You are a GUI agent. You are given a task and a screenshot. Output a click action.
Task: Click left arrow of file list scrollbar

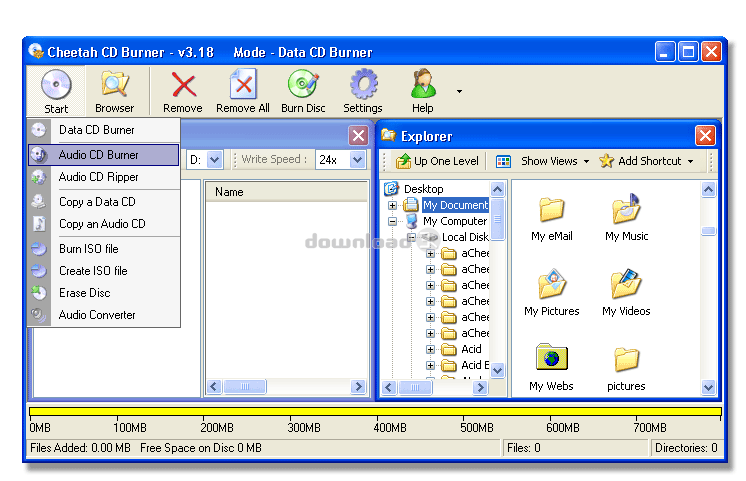[x=214, y=386]
